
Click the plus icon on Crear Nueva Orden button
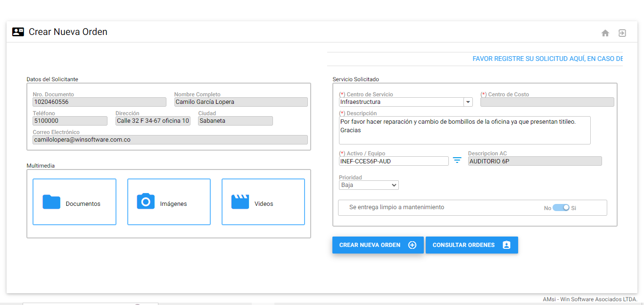pyautogui.click(x=412, y=245)
